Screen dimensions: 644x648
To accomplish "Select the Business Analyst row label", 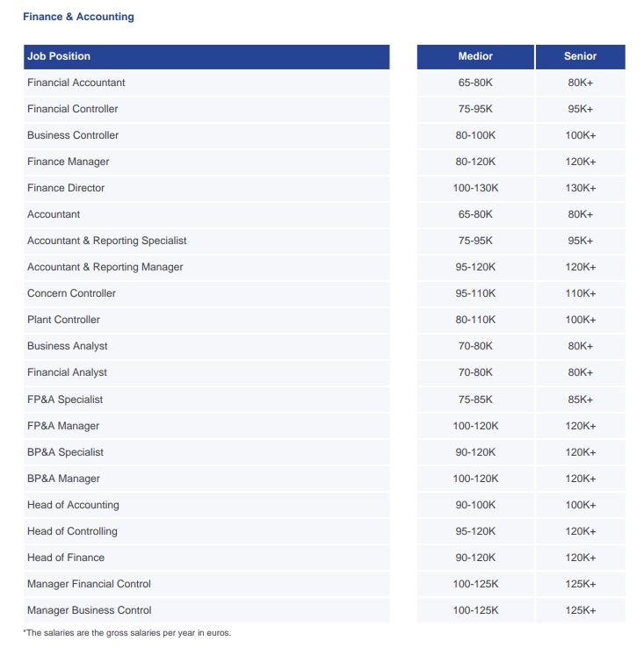I will coord(68,346).
